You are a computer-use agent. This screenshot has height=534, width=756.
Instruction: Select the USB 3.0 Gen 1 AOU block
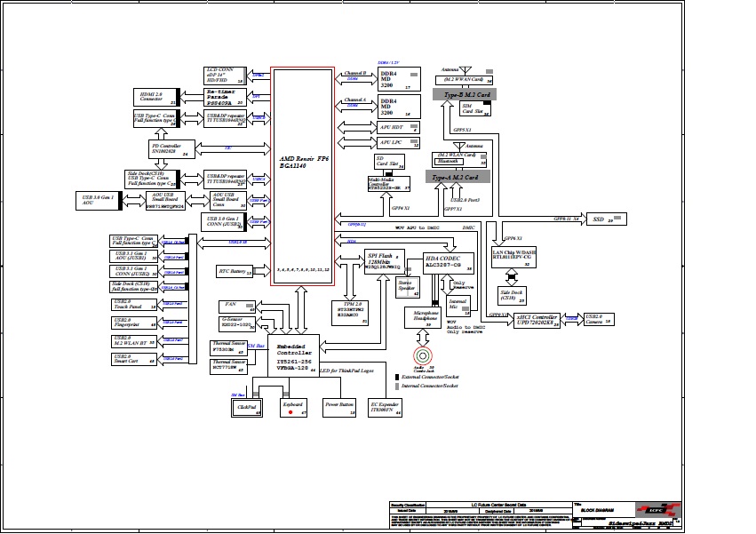99,201
